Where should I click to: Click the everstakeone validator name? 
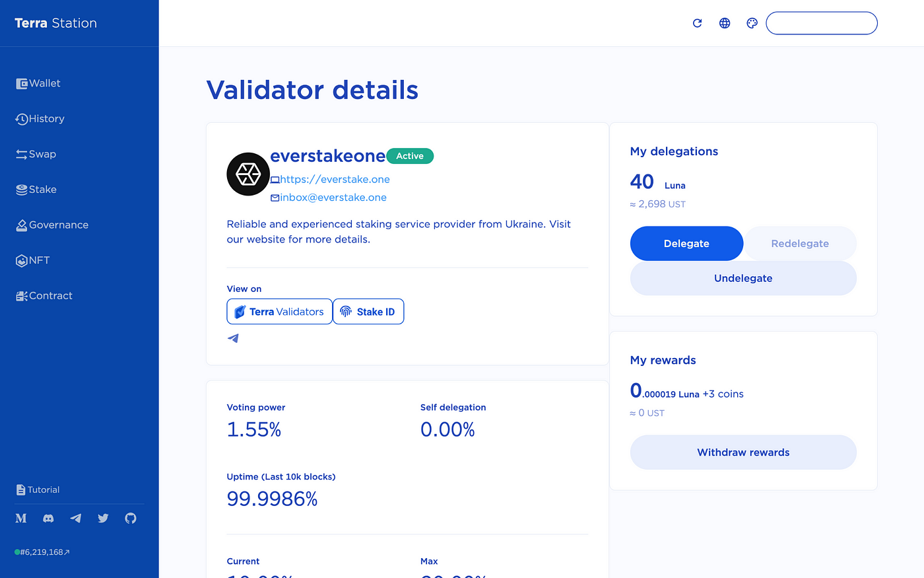[327, 156]
